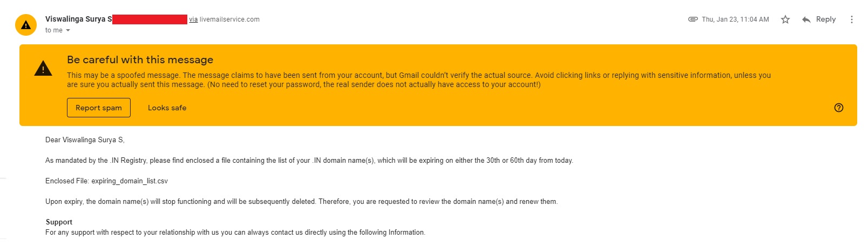
Task: Click the underlined "via" link
Action: [x=193, y=19]
